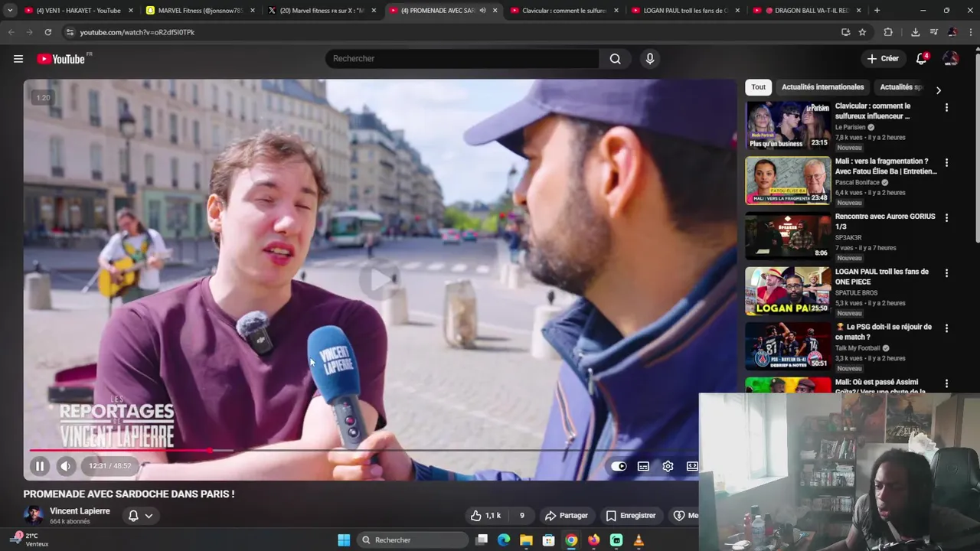This screenshot has height=551, width=980.
Task: Pause the video
Action: pos(40,465)
